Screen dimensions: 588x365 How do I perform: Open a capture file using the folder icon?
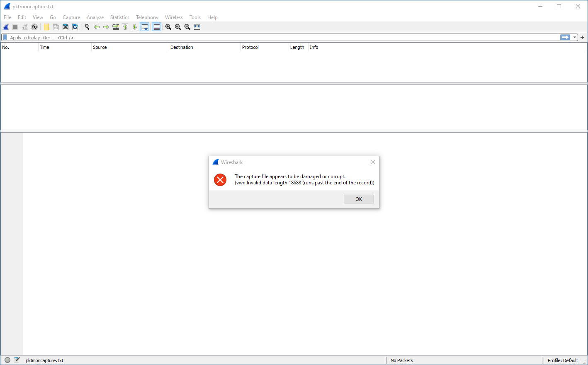tap(46, 27)
